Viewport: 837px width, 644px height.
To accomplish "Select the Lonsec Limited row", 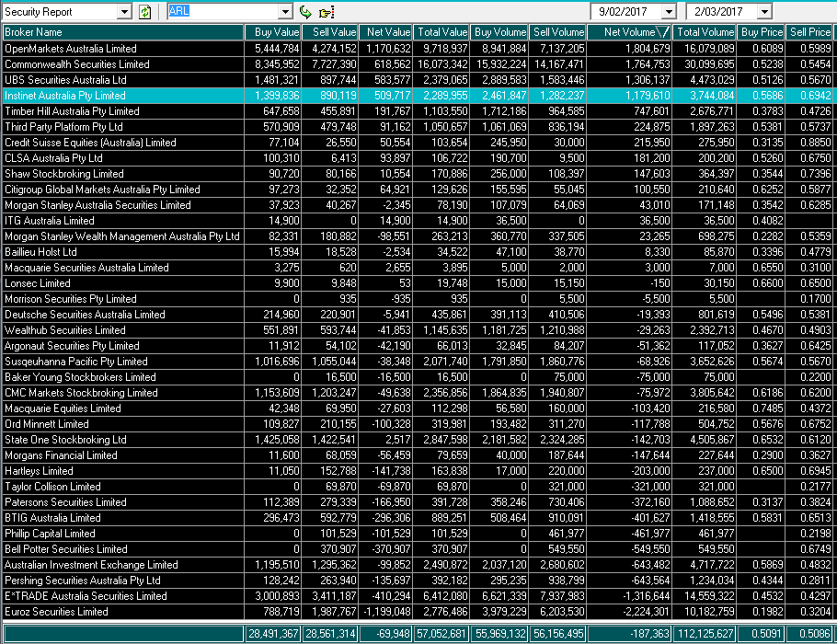I will tap(418, 283).
